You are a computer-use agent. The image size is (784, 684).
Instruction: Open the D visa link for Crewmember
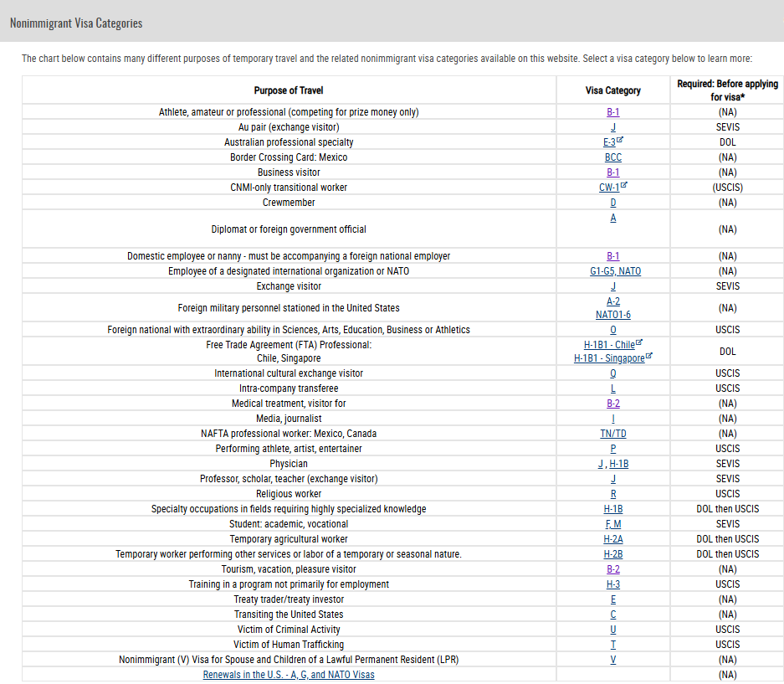(x=613, y=203)
